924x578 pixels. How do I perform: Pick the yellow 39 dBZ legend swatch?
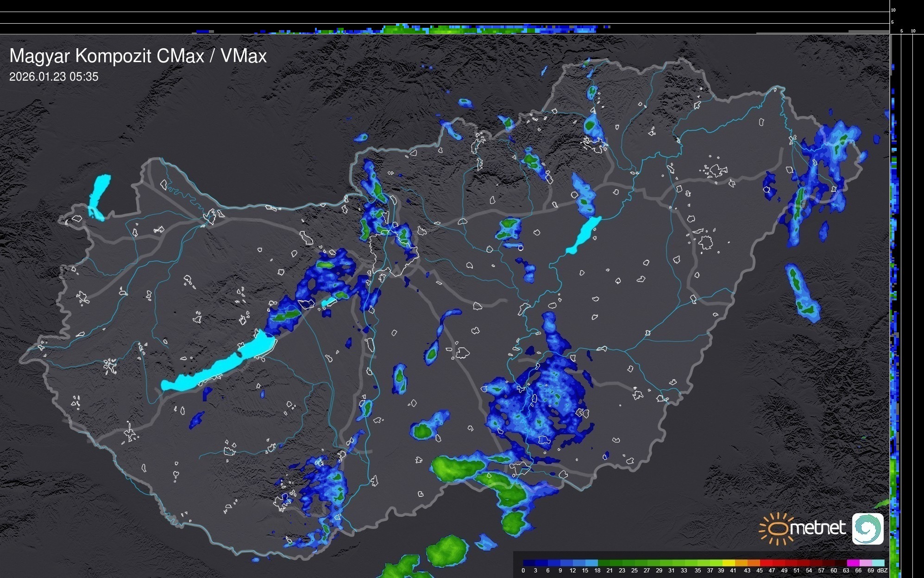coord(729,563)
